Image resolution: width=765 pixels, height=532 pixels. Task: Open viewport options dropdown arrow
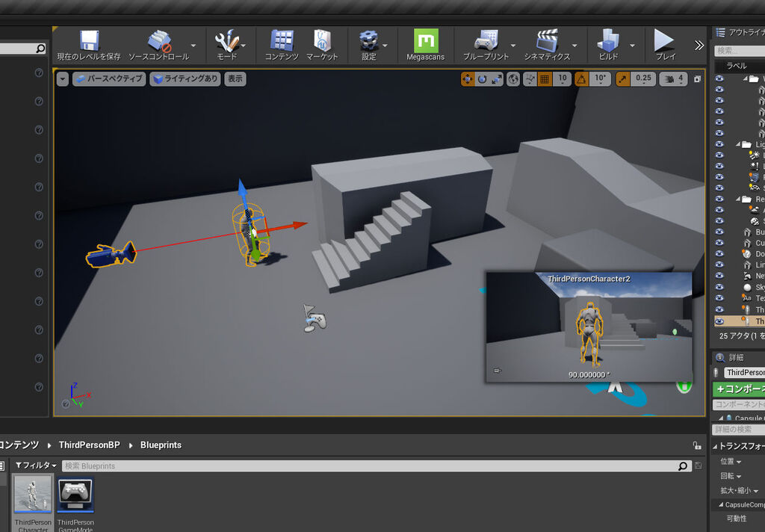(x=63, y=78)
